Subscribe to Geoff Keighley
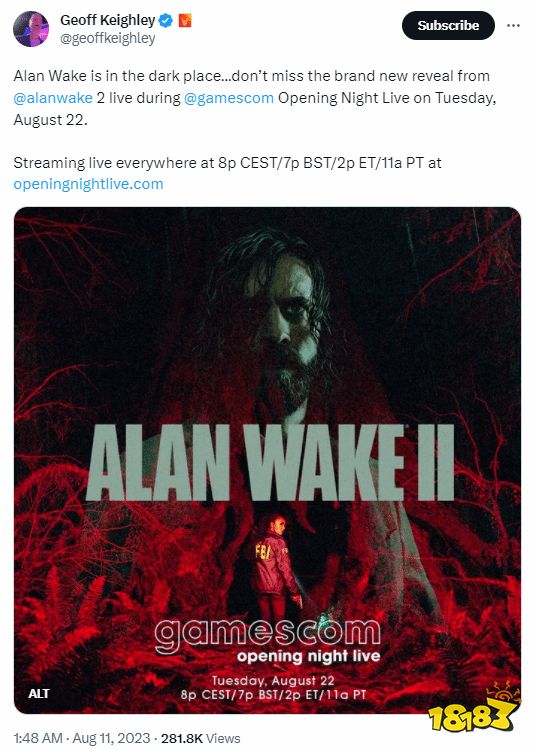This screenshot has width=534, height=749. click(x=448, y=25)
